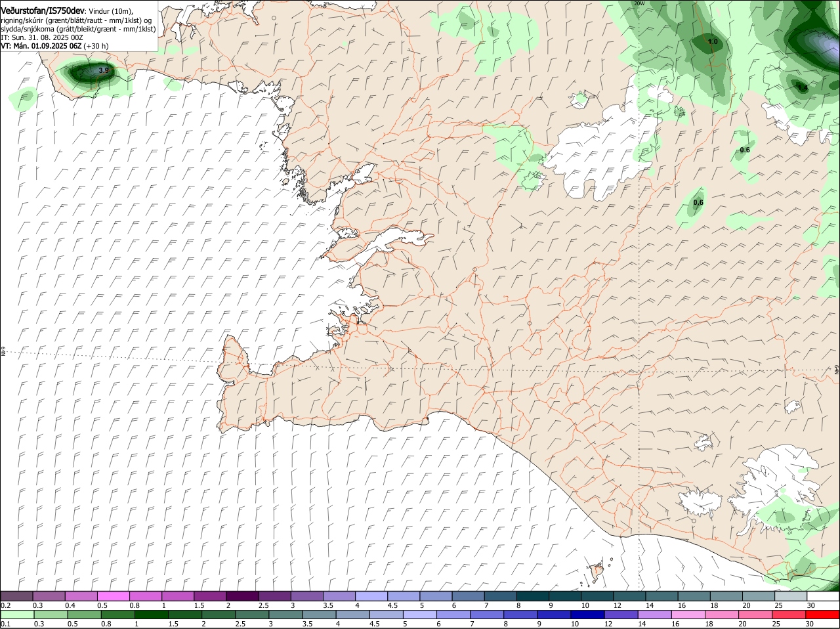The image size is (840, 629).
Task: Click the 30 tick label in rain legend
Action: click(810, 624)
